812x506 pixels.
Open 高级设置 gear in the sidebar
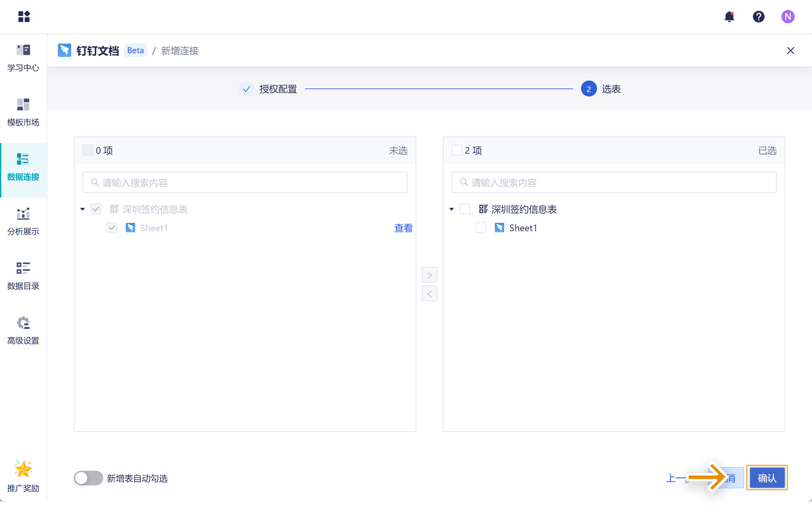[23, 330]
